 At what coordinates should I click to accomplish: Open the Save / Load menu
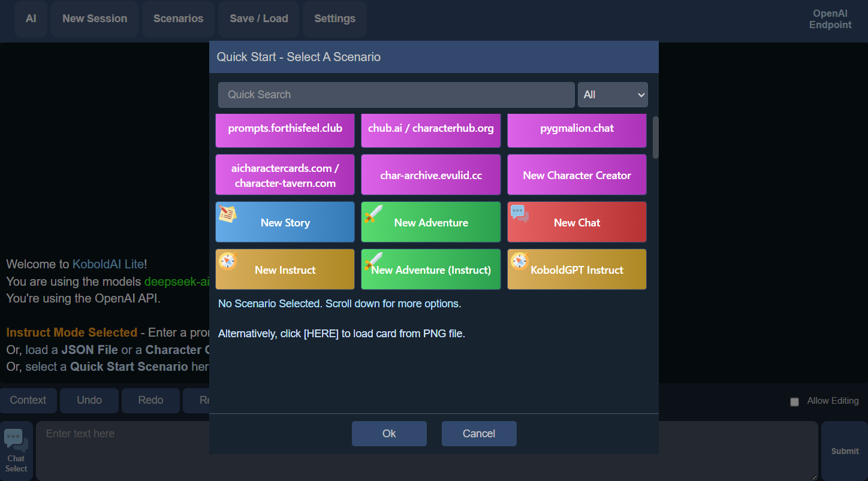tap(259, 19)
